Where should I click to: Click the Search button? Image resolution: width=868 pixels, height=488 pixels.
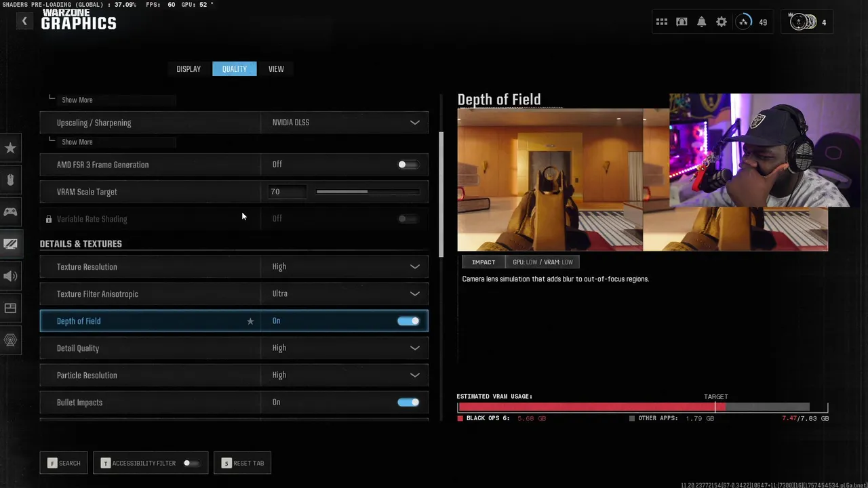click(x=64, y=463)
